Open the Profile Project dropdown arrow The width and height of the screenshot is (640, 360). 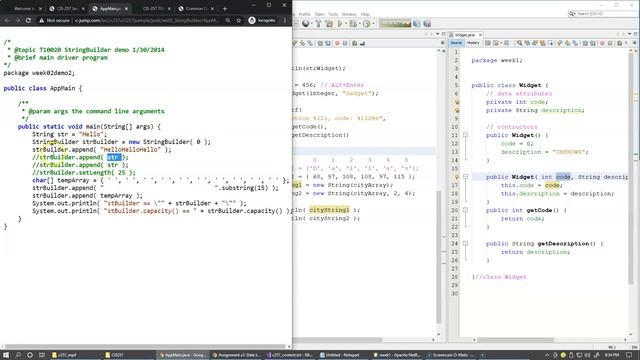373,24
